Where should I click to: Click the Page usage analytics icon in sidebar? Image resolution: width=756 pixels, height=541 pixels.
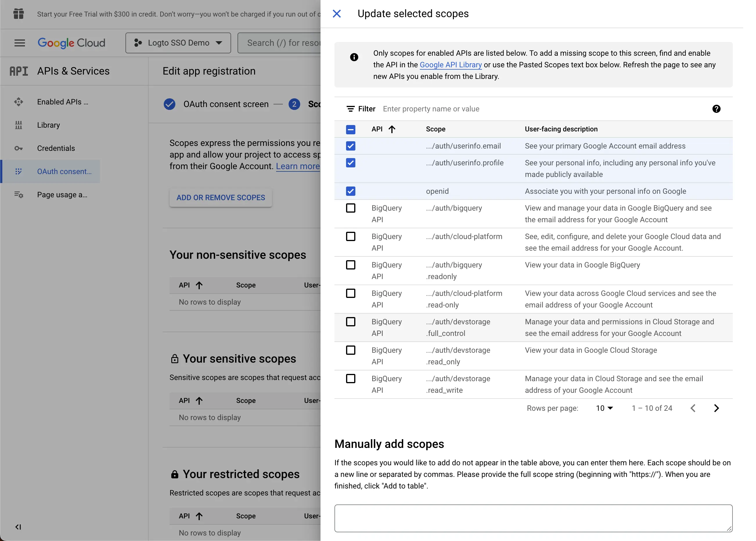pyautogui.click(x=19, y=194)
